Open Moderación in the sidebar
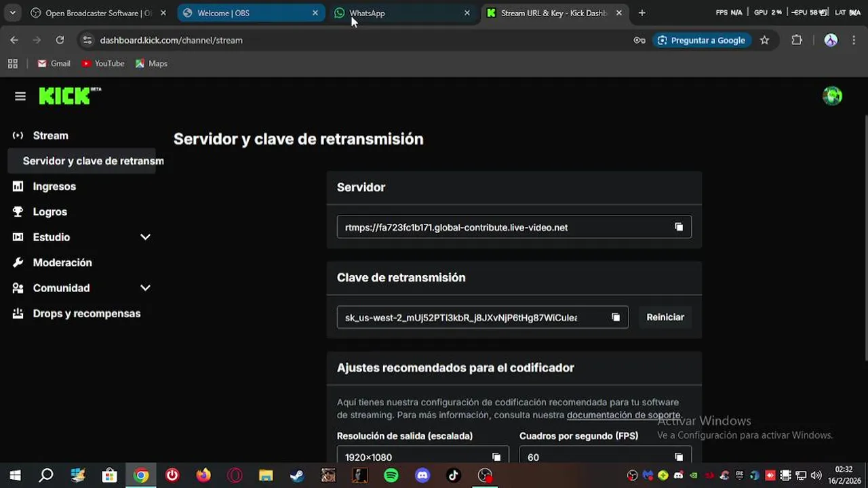This screenshot has width=868, height=488. point(62,262)
